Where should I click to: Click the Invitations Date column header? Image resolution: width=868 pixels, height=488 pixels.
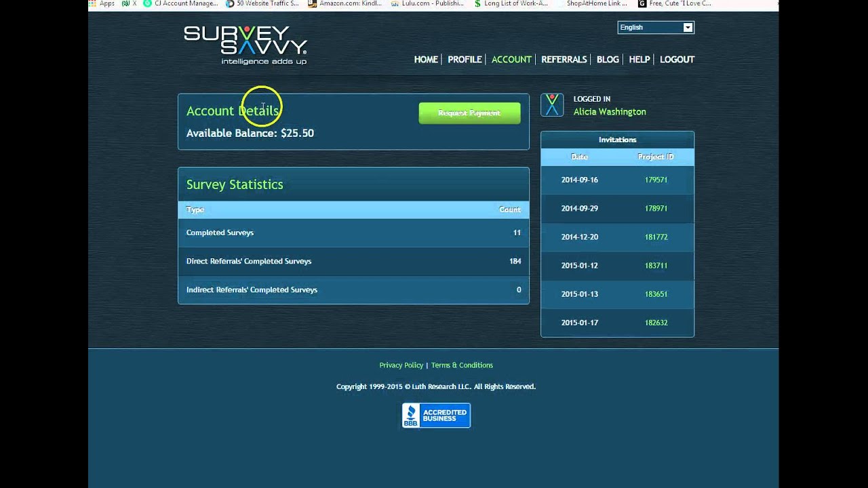tap(579, 157)
